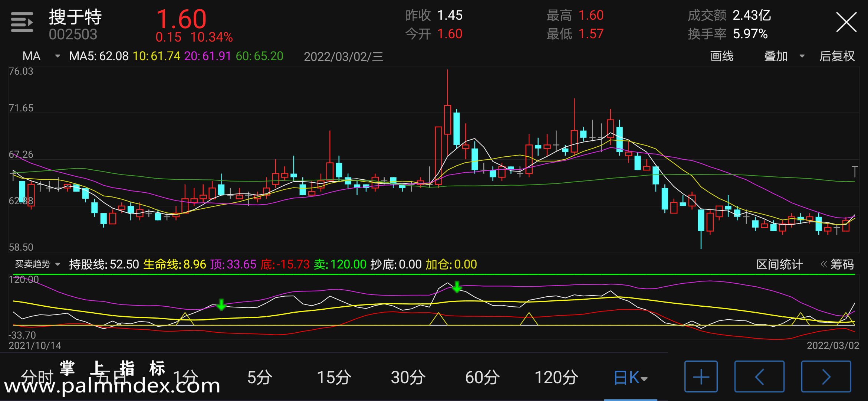The width and height of the screenshot is (868, 401).
Task: Click the green MA60 65.20 value
Action: click(259, 56)
